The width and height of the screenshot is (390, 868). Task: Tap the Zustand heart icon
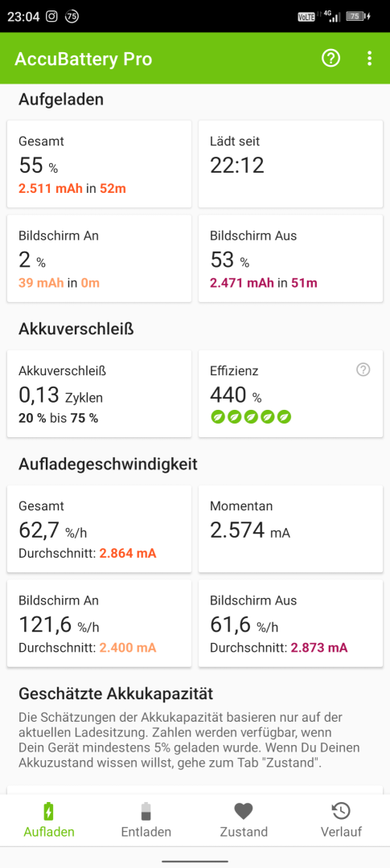point(243,812)
